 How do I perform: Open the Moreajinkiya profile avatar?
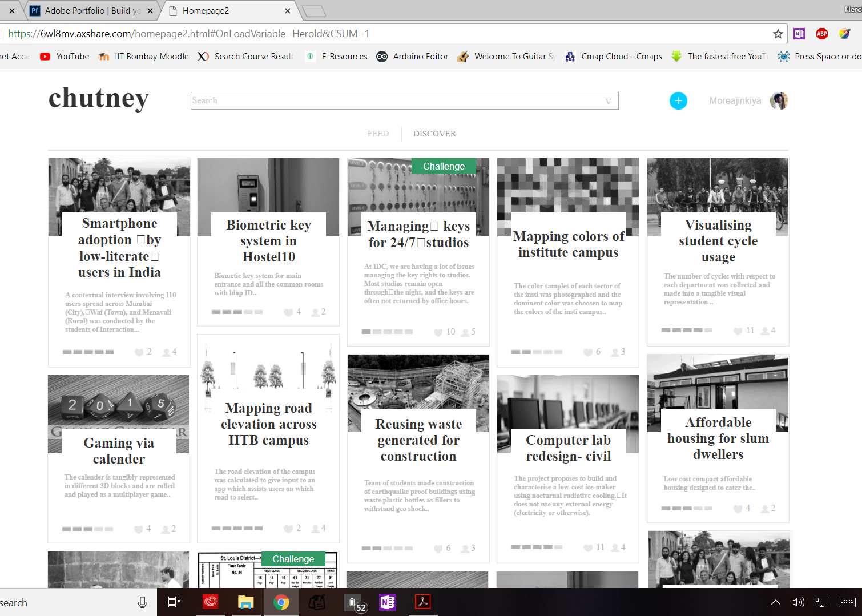click(779, 101)
